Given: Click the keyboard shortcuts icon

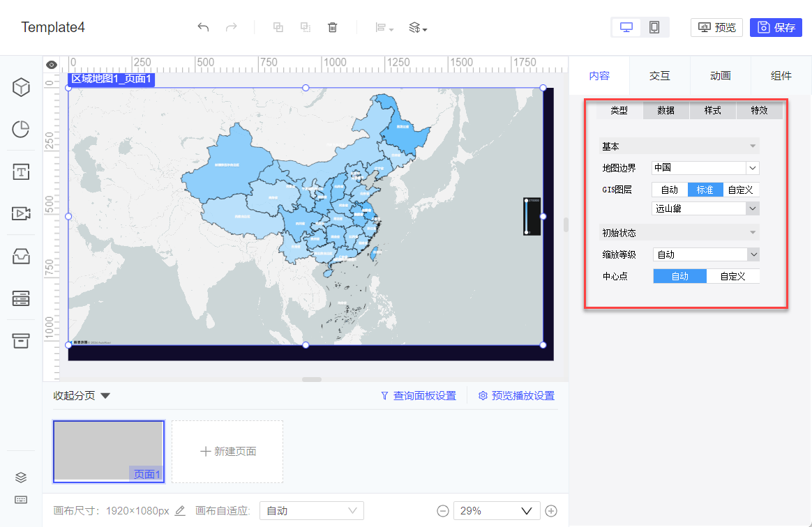Looking at the screenshot, I should click(21, 500).
